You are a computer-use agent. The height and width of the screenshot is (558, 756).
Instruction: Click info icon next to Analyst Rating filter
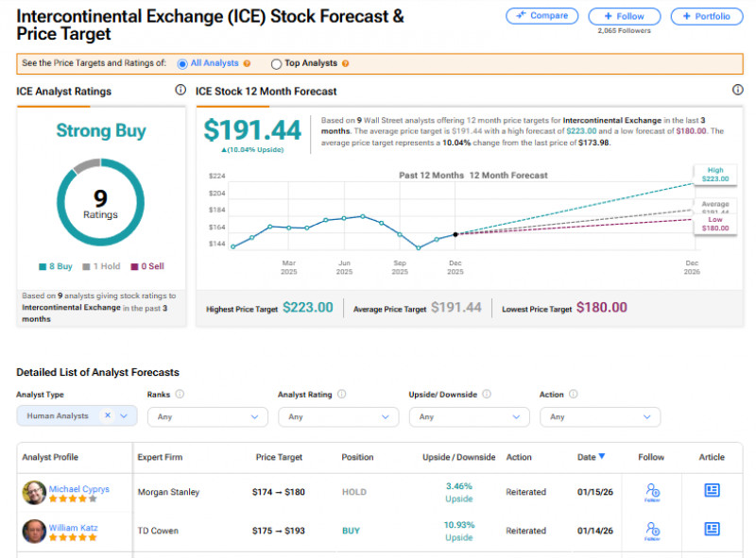pos(341,395)
